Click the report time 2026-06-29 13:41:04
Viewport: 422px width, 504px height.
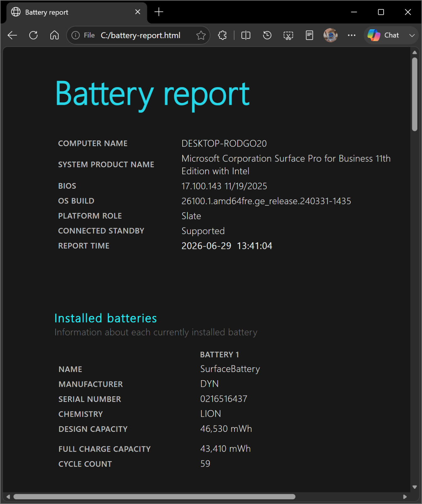(227, 246)
